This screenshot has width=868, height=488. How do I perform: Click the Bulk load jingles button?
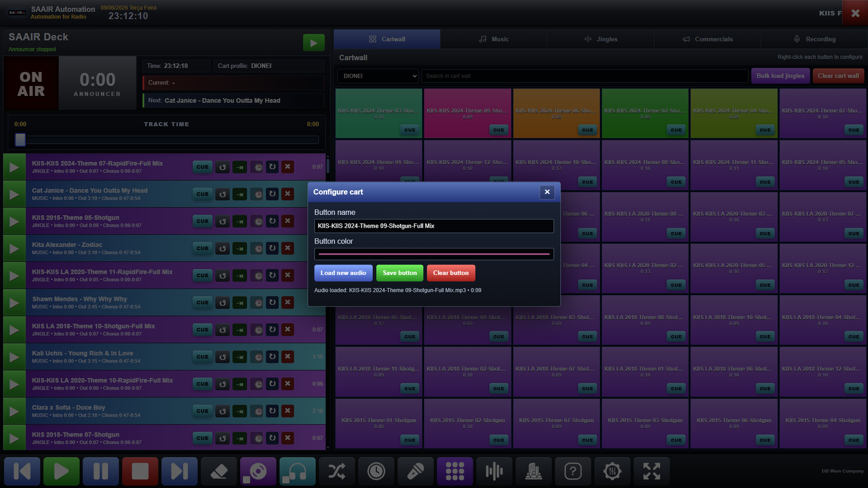click(x=780, y=76)
